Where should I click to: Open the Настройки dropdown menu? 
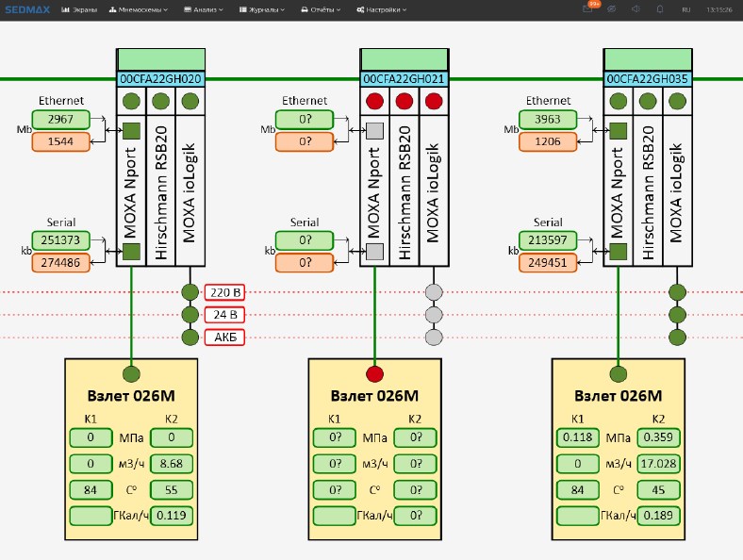click(x=382, y=9)
